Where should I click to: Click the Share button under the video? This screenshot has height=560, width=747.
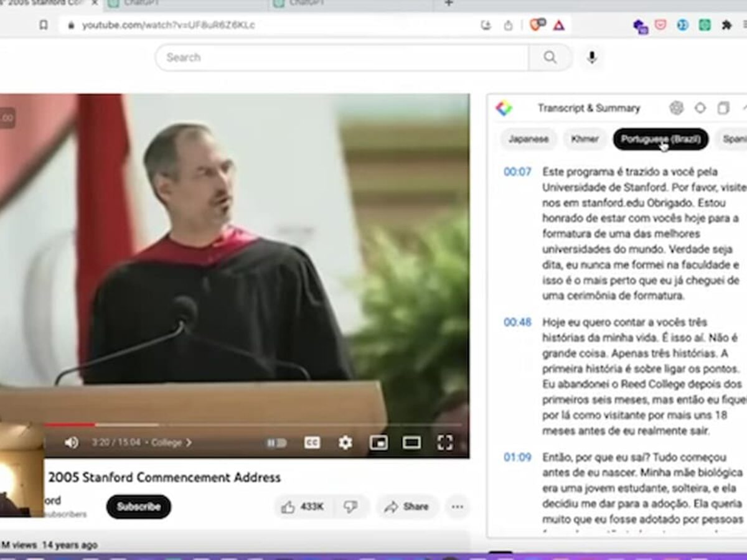(x=407, y=507)
